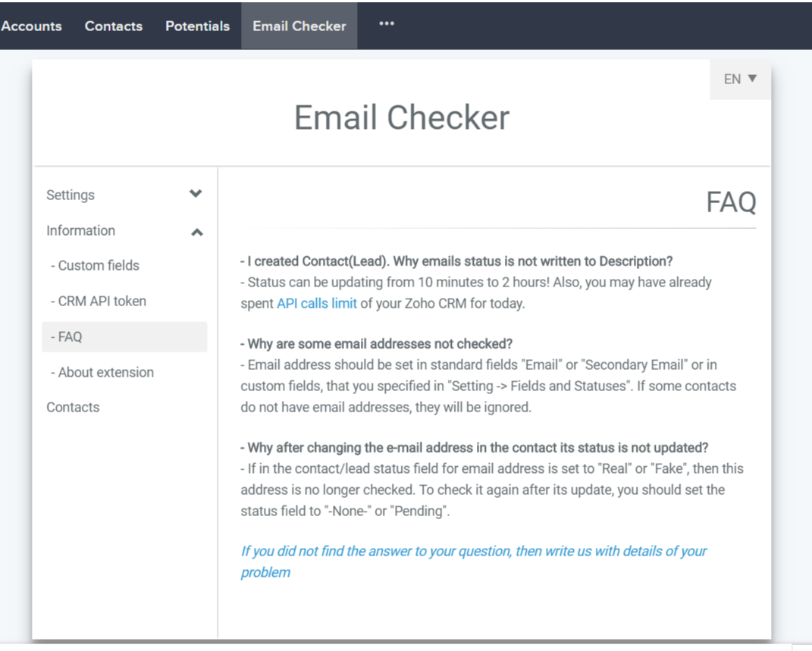Switch to the Email Checker tab
The height and width of the screenshot is (651, 812).
coord(299,25)
